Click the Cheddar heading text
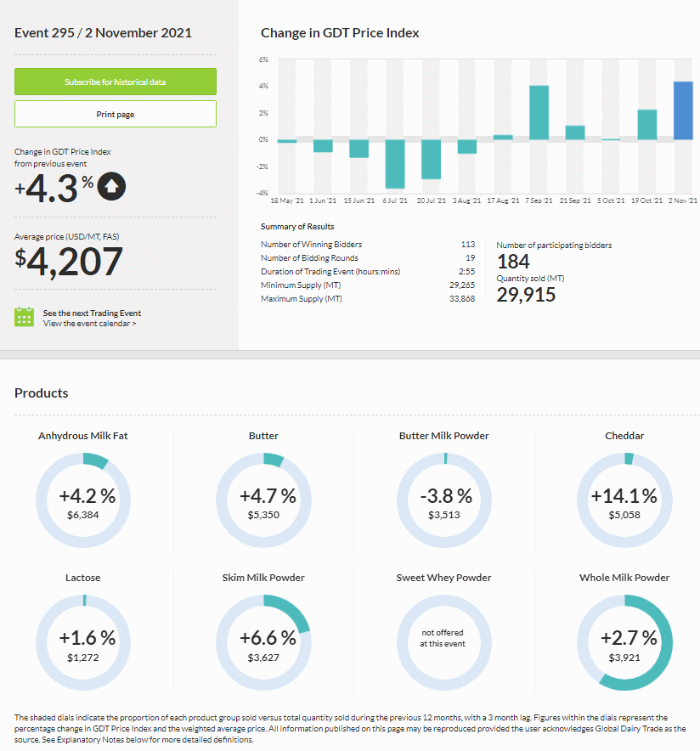Screen dimensions: 700x751 (x=624, y=436)
